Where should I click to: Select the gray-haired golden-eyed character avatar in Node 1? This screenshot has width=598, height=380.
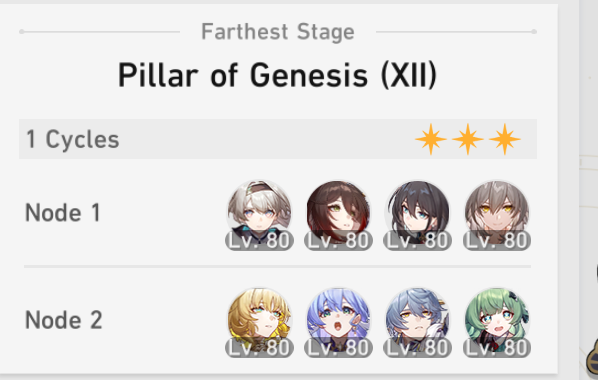497,212
